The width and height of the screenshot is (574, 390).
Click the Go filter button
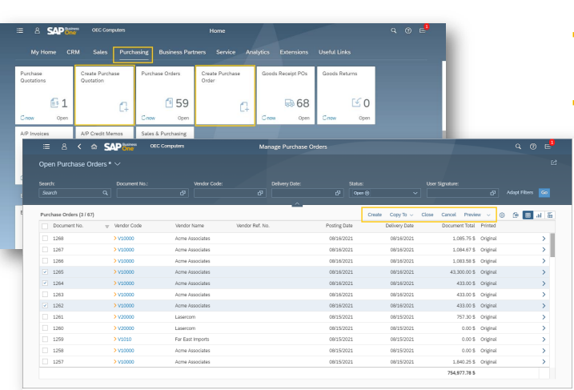point(544,193)
